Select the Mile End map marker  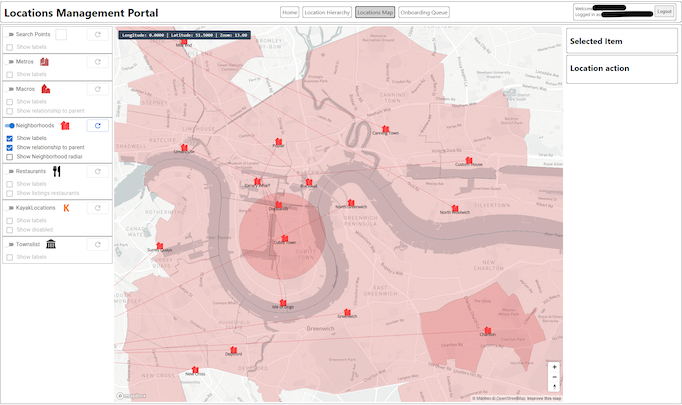[184, 41]
